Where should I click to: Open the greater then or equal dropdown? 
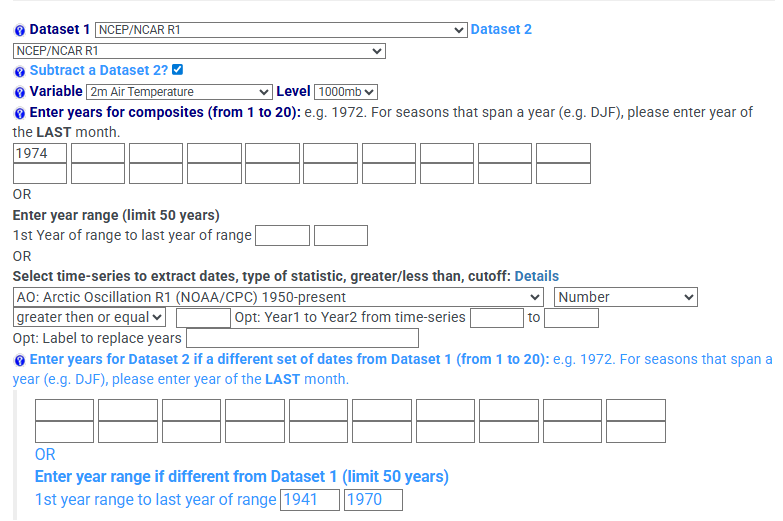point(89,317)
